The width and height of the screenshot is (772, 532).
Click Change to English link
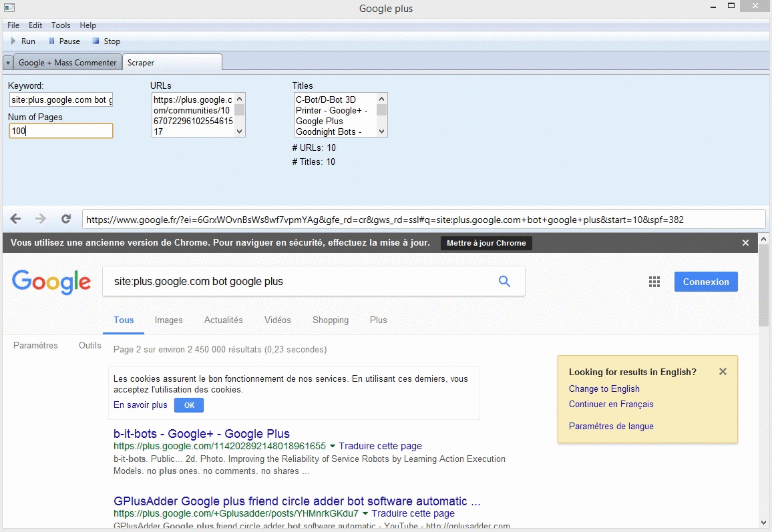tap(604, 388)
